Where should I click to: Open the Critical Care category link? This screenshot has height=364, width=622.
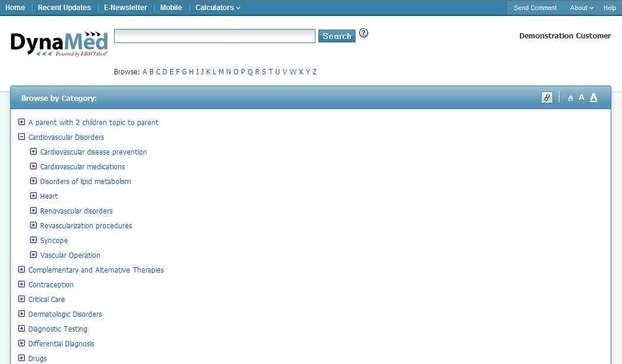[x=47, y=300]
